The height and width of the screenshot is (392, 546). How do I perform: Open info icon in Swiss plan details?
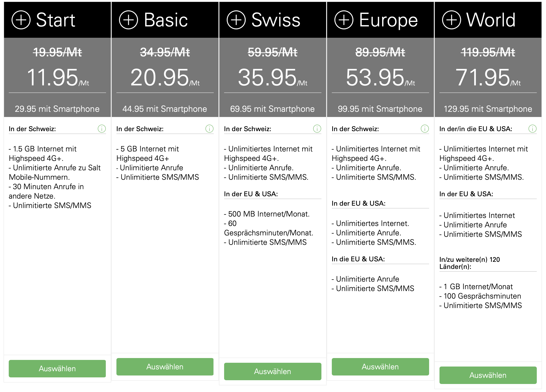click(317, 129)
